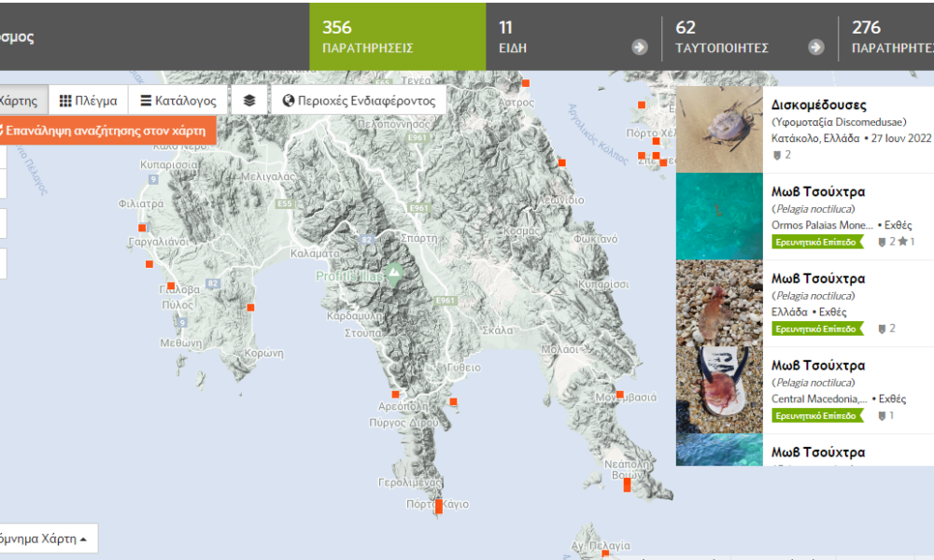Image resolution: width=934 pixels, height=560 pixels.
Task: Click the arrow icon next to Ταυτοποιητές
Action: point(816,47)
